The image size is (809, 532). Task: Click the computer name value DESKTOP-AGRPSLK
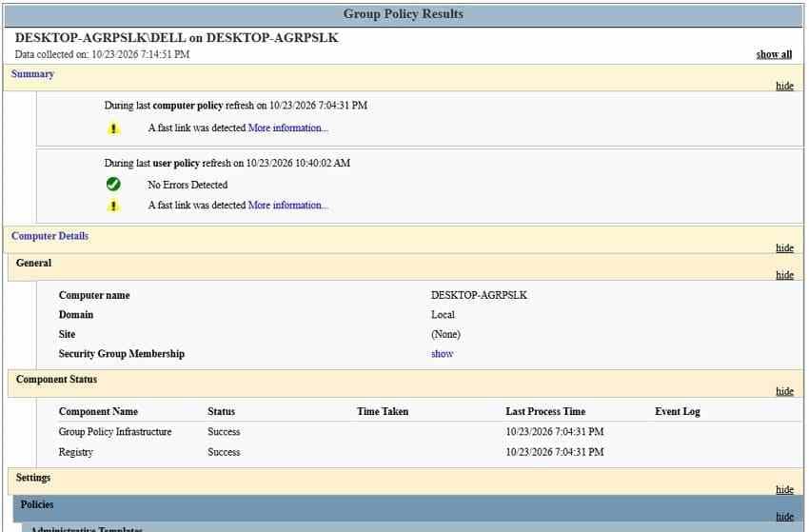[479, 295]
